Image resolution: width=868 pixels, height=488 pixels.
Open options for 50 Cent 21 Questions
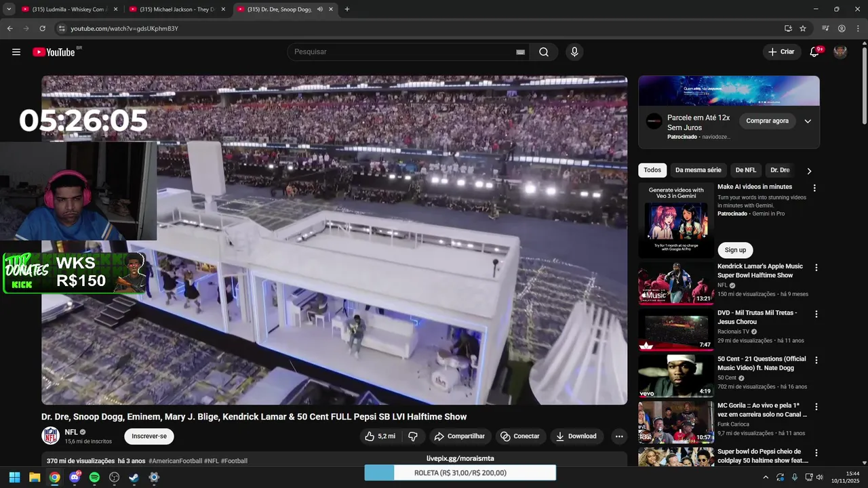click(x=816, y=360)
